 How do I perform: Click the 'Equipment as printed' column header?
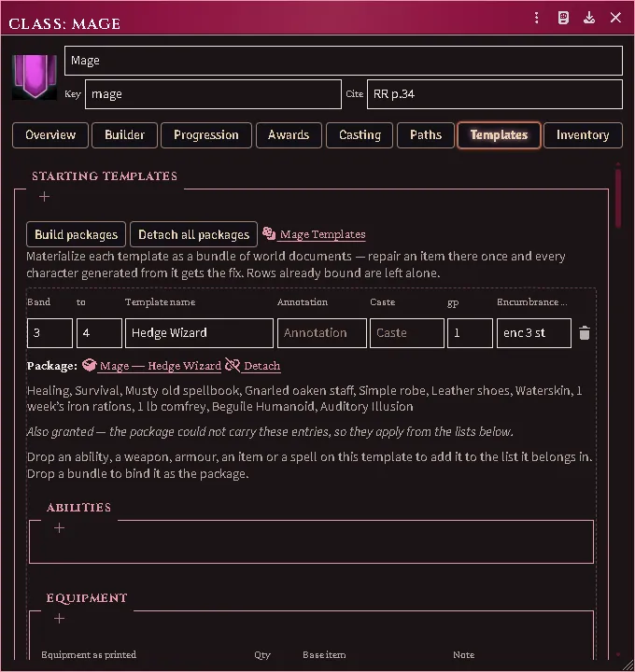pos(89,655)
